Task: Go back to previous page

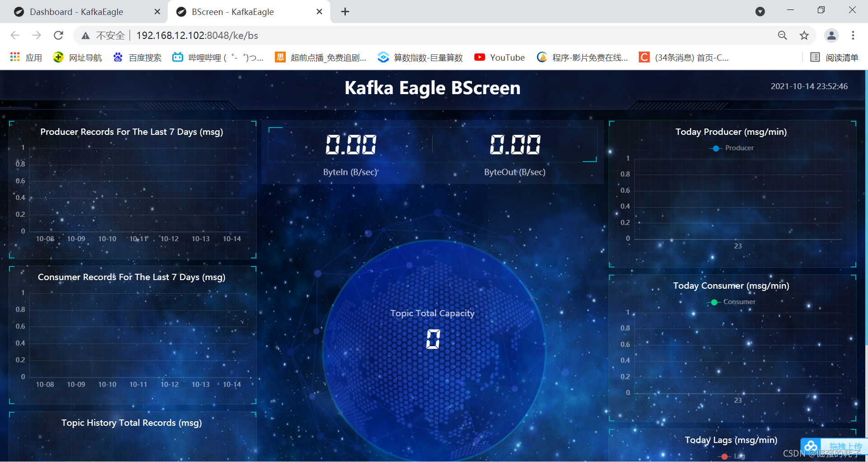Action: (x=15, y=35)
